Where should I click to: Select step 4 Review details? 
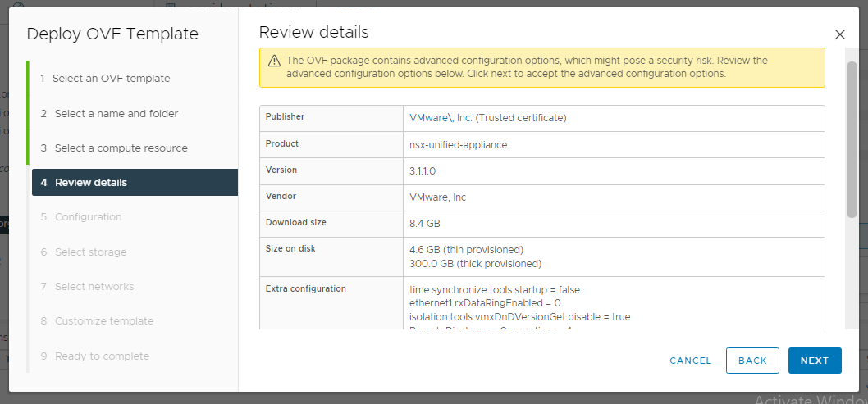pos(135,183)
